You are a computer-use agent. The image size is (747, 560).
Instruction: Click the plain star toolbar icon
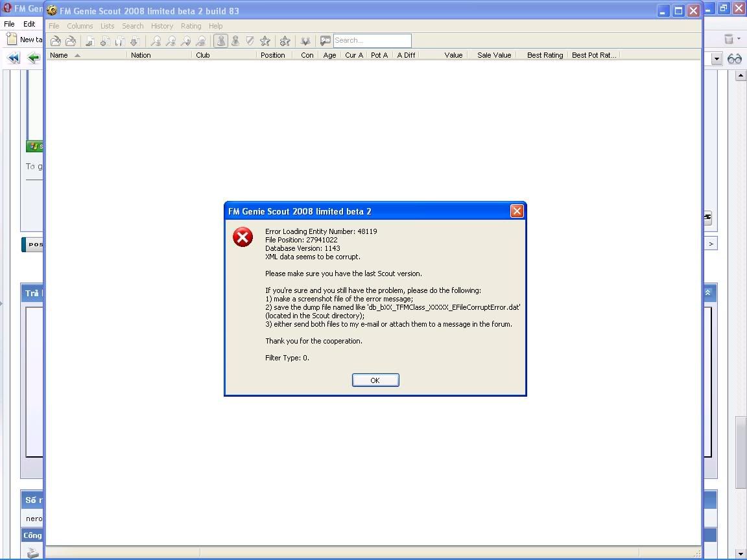(x=265, y=41)
